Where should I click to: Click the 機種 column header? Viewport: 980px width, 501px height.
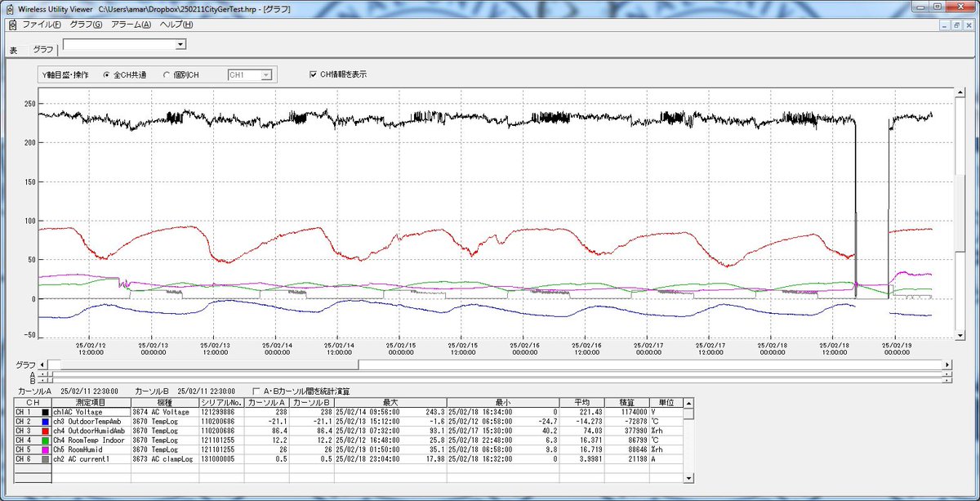pos(165,403)
